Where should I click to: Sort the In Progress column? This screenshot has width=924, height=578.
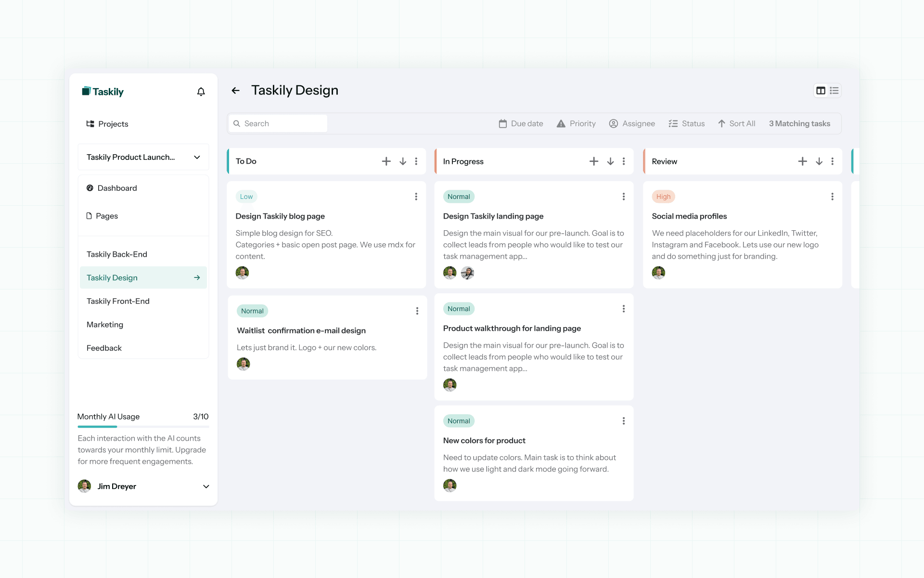610,161
